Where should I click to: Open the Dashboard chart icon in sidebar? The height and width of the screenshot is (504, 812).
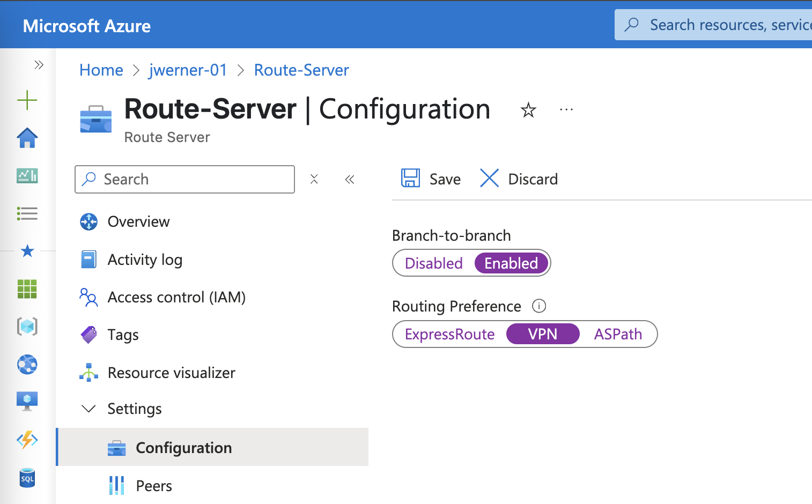[x=27, y=175]
